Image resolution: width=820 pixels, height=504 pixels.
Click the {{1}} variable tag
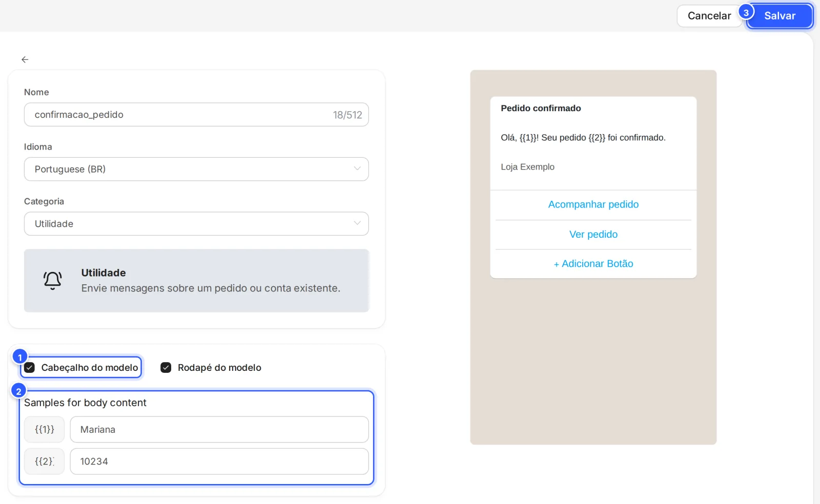44,429
